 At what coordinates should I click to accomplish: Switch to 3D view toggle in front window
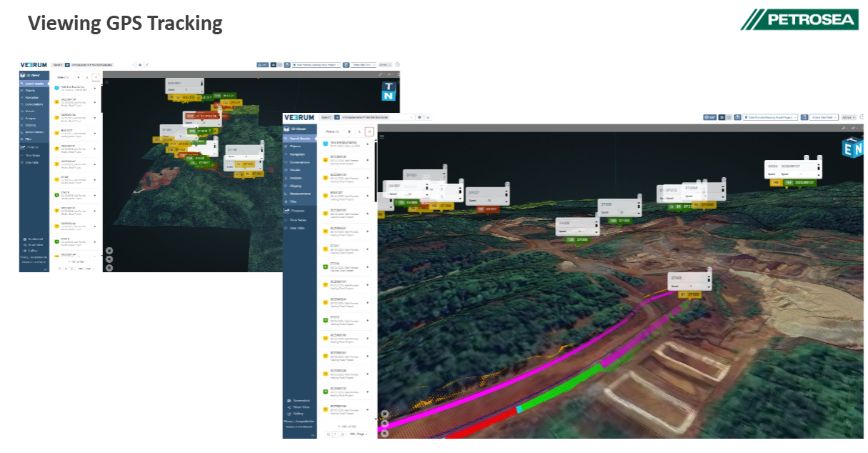pyautogui.click(x=720, y=117)
